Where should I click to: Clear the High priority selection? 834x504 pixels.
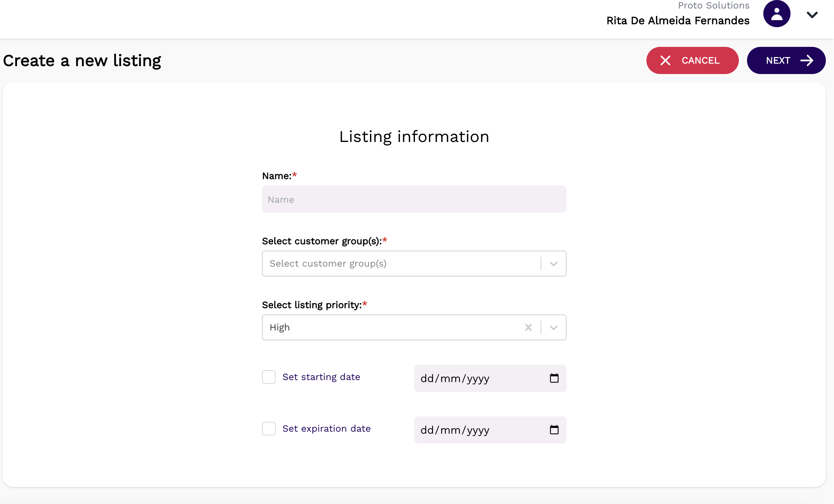click(x=528, y=327)
